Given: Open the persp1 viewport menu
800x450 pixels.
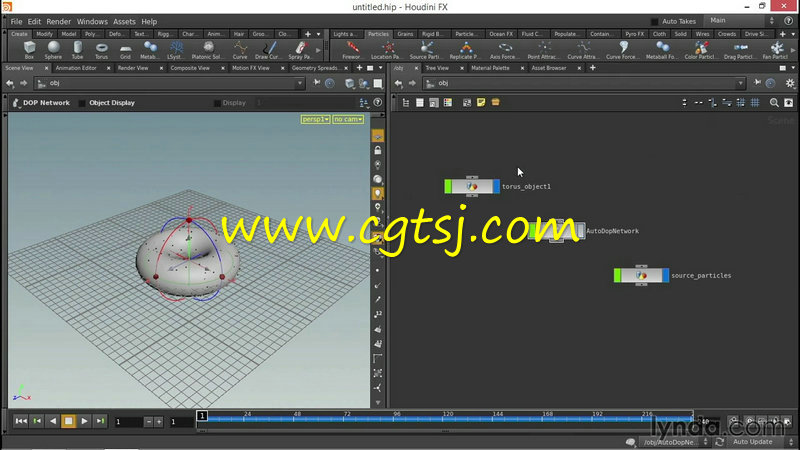Looking at the screenshot, I should click(315, 119).
